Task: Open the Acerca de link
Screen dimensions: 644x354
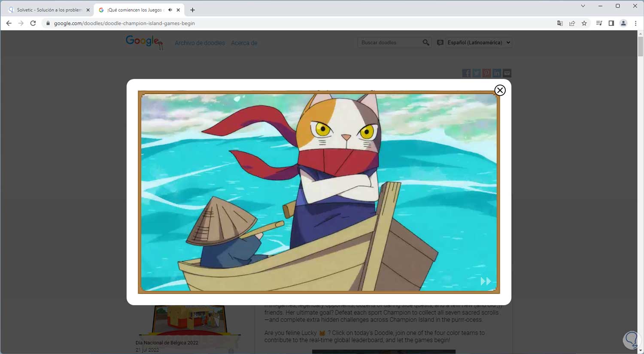Action: [x=244, y=43]
